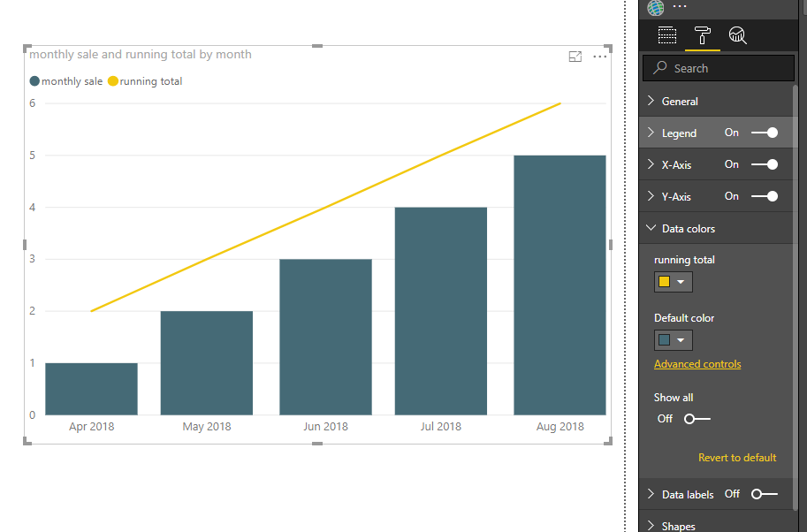Click the chart title text

(141, 54)
